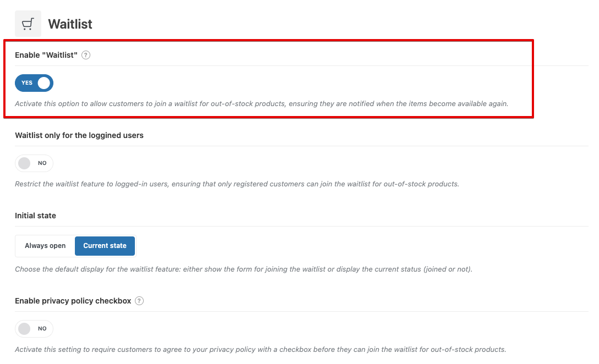Click the Waitlist page heading
The height and width of the screenshot is (364, 599).
point(70,24)
